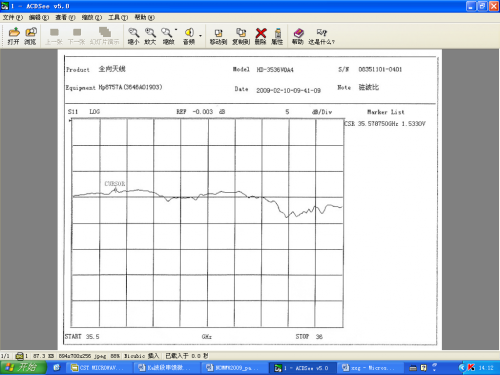Image resolution: width=500 pixels, height=375 pixels.
Task: Open the Tools (工具) menu
Action: (118, 17)
